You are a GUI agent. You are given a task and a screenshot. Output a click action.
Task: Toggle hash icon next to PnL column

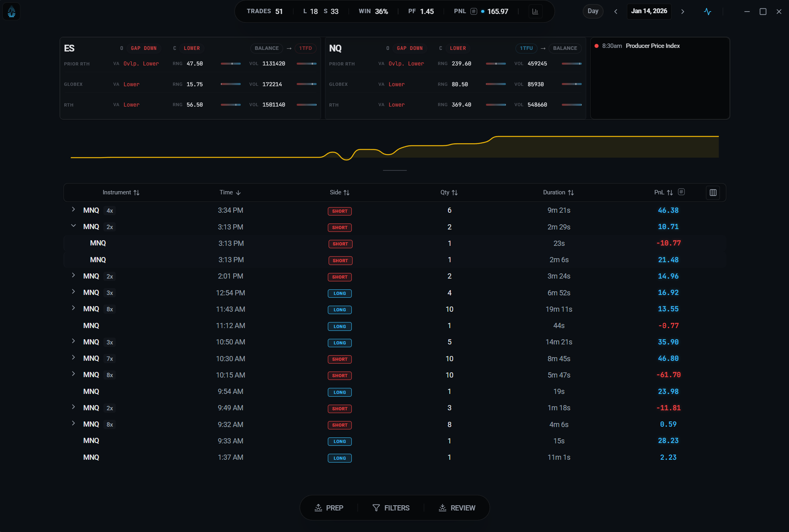click(682, 192)
